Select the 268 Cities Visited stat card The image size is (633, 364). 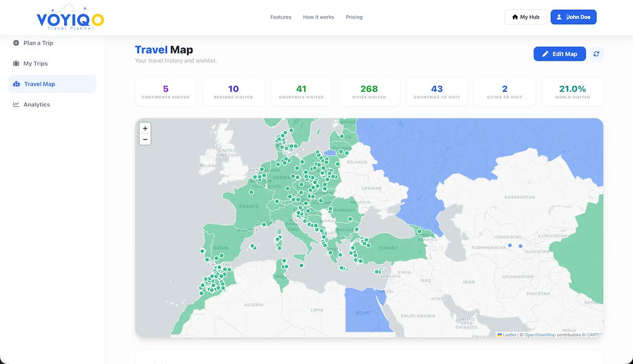click(x=369, y=91)
